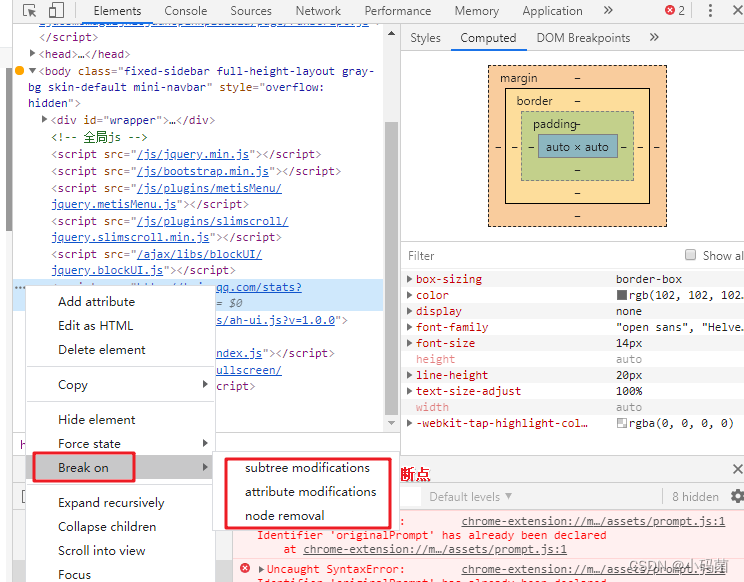Viewport: 744px width, 582px height.
Task: Activate the inspect element picker icon
Action: pyautogui.click(x=29, y=10)
